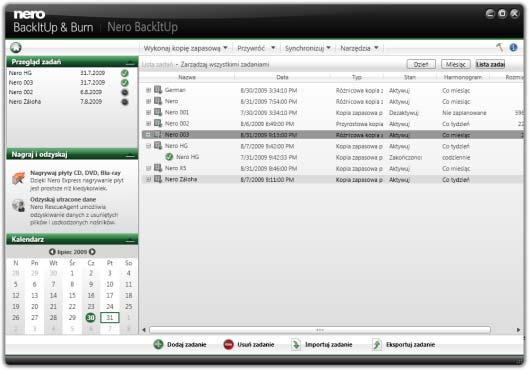The height and width of the screenshot is (370, 529).
Task: Sort by Harmonogram column header
Action: click(463, 77)
